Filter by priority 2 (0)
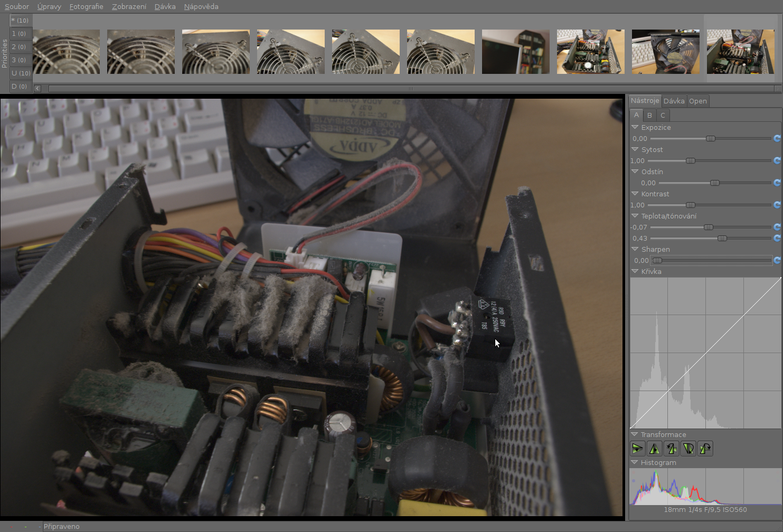This screenshot has height=532, width=783. pos(21,46)
